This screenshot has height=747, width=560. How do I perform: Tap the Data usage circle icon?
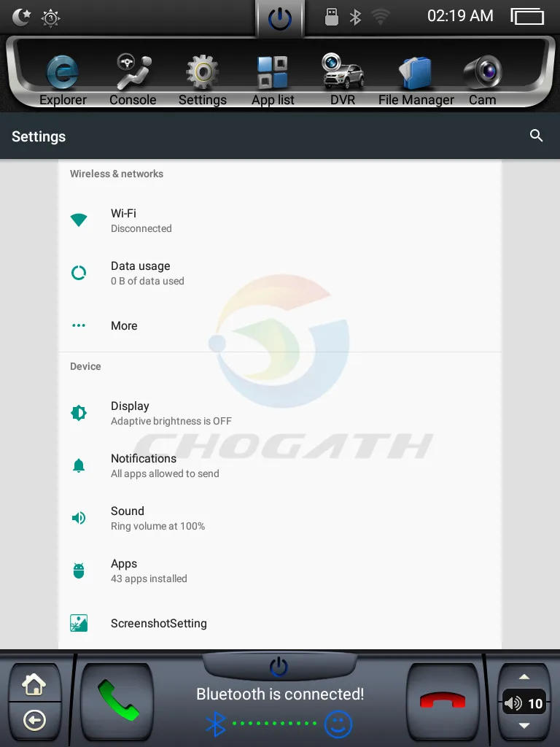pyautogui.click(x=79, y=273)
